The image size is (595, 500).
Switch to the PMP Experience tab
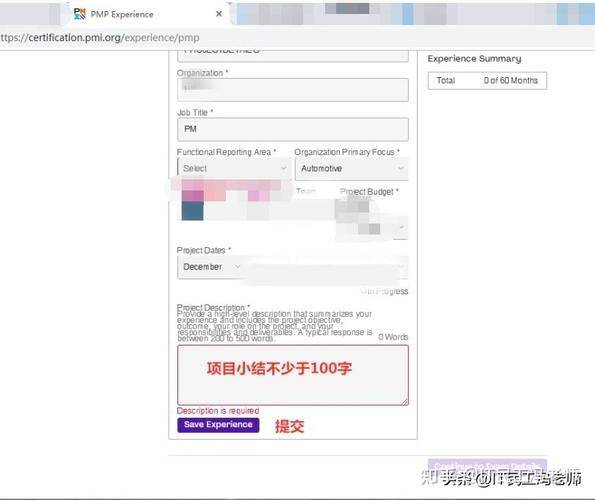tap(121, 14)
